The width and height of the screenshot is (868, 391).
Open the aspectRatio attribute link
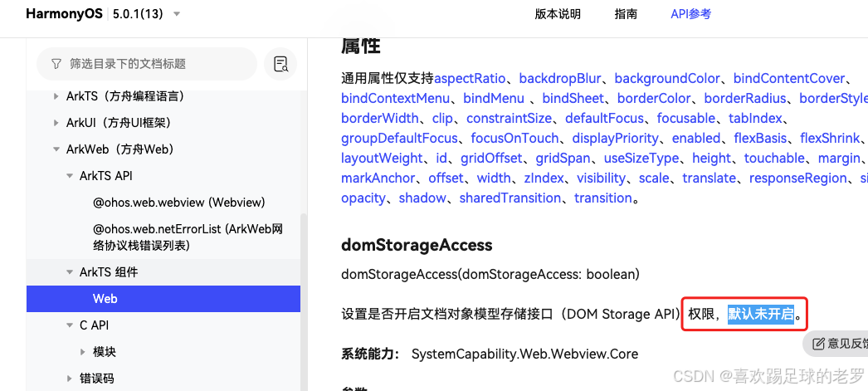(470, 79)
